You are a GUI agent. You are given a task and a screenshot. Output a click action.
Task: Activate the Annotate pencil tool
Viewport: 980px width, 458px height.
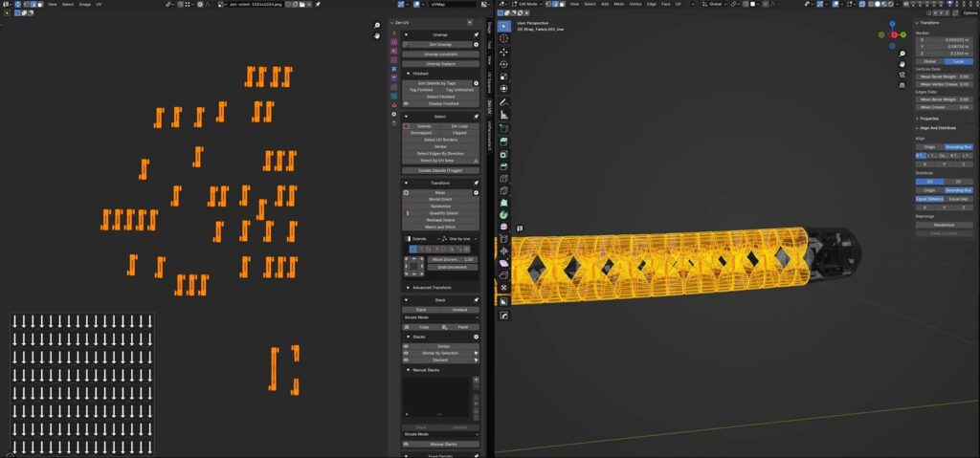pyautogui.click(x=503, y=102)
